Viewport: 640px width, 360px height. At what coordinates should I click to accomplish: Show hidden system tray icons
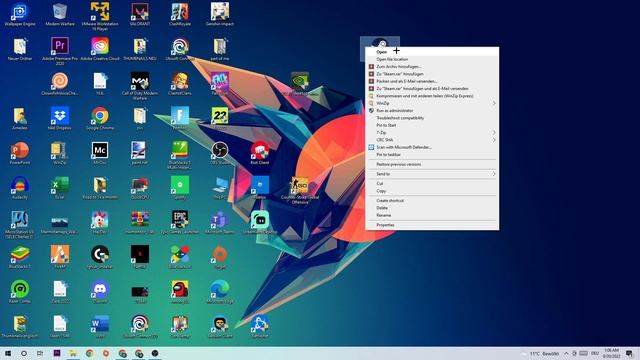pyautogui.click(x=566, y=353)
